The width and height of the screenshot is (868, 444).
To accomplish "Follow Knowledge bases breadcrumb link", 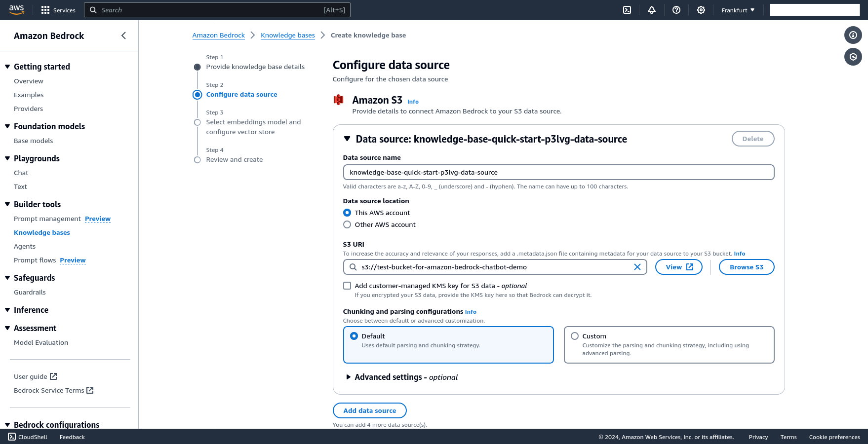I will (287, 35).
